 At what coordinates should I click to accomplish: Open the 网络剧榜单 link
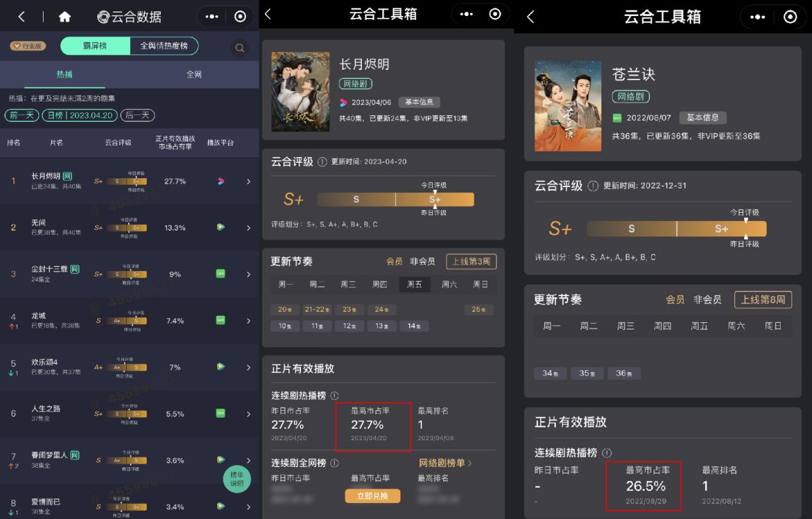[445, 463]
